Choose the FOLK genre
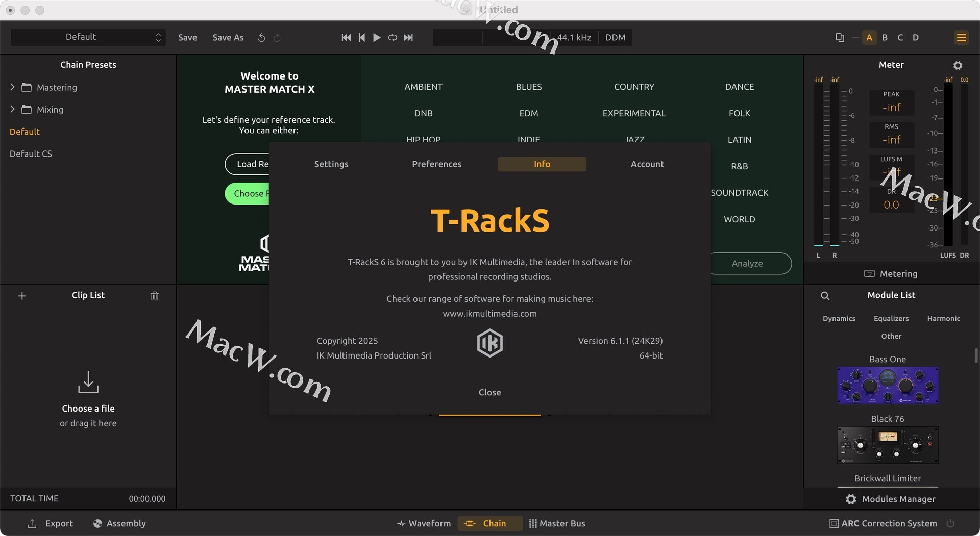This screenshot has height=536, width=980. [x=739, y=113]
